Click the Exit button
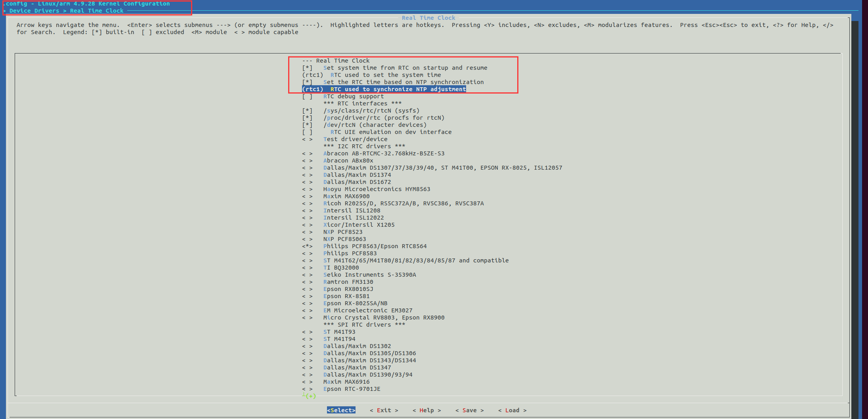This screenshot has height=419, width=868. (x=384, y=410)
